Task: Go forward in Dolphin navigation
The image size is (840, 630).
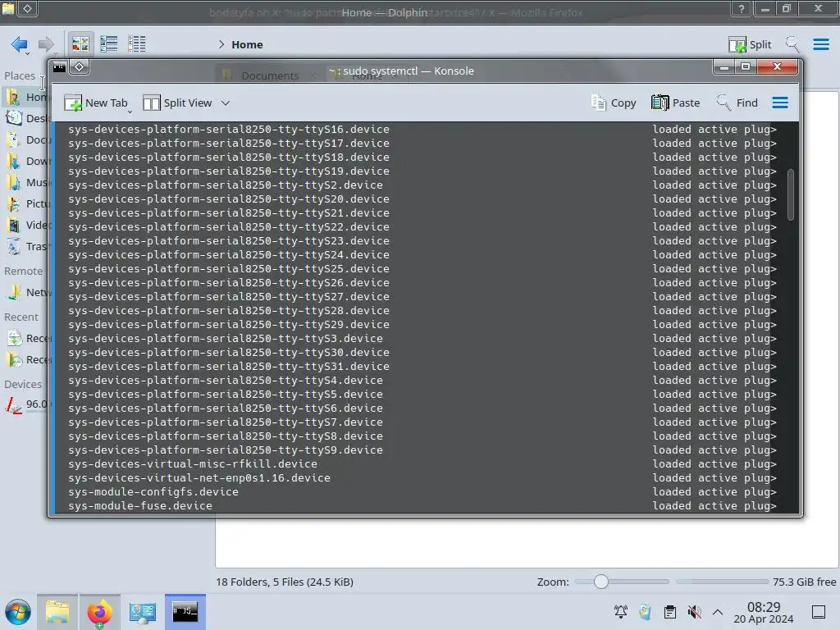Action: point(46,44)
